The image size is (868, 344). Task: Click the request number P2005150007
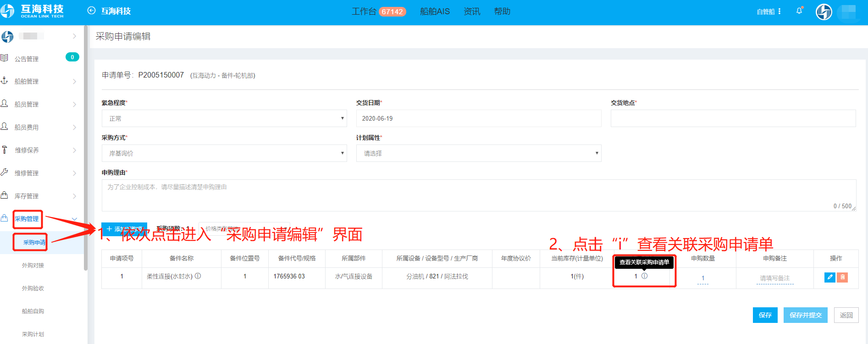(x=161, y=75)
